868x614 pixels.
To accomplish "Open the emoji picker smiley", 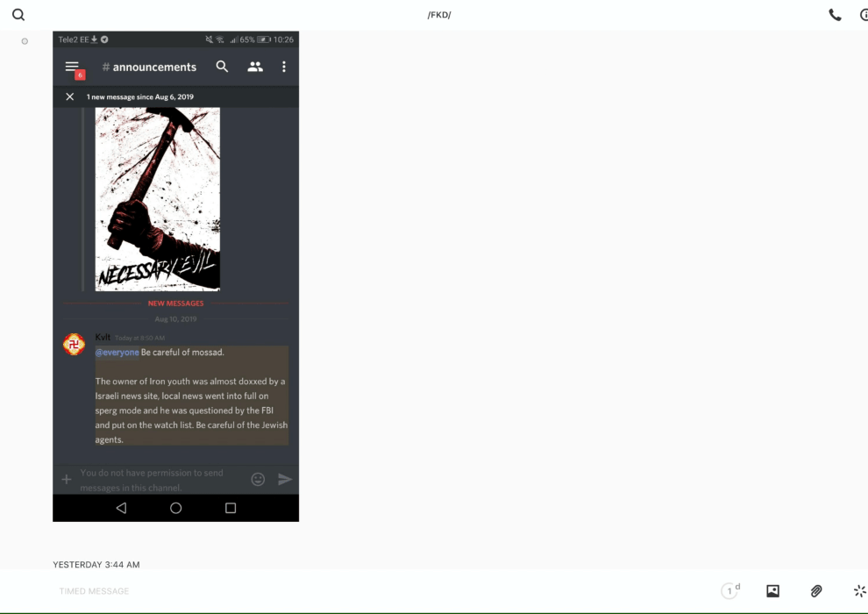I will pyautogui.click(x=258, y=479).
